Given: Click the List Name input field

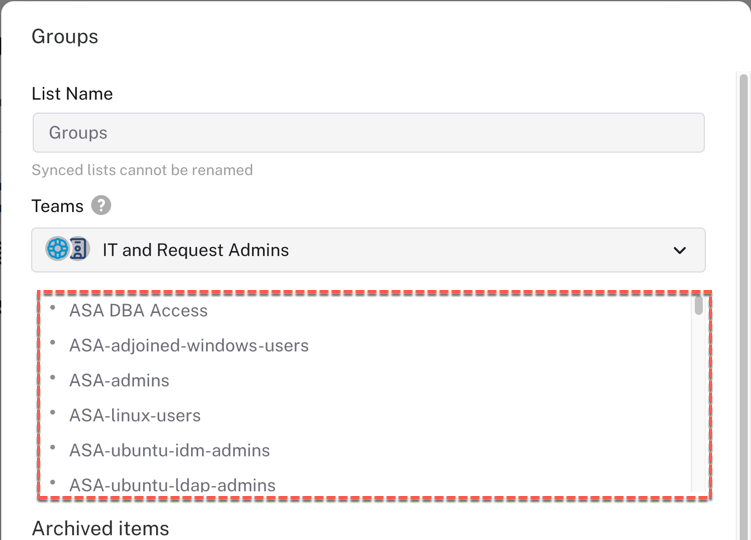Looking at the screenshot, I should tap(368, 133).
